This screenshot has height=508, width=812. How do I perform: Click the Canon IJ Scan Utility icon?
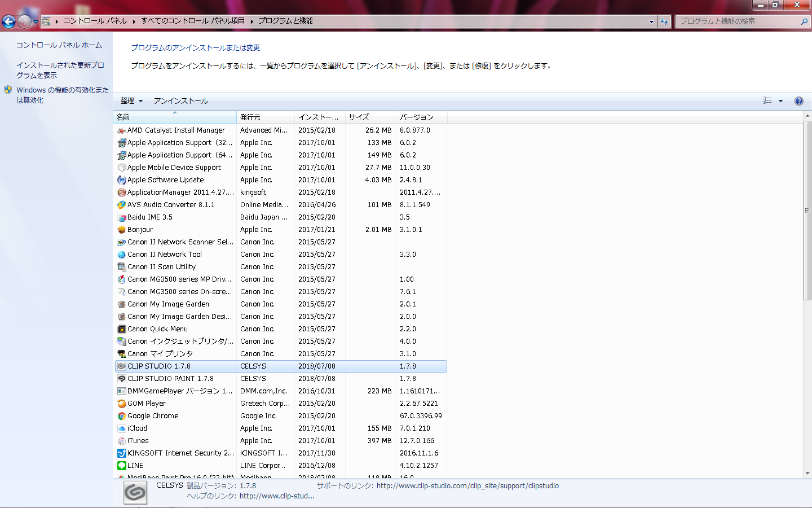(x=121, y=267)
